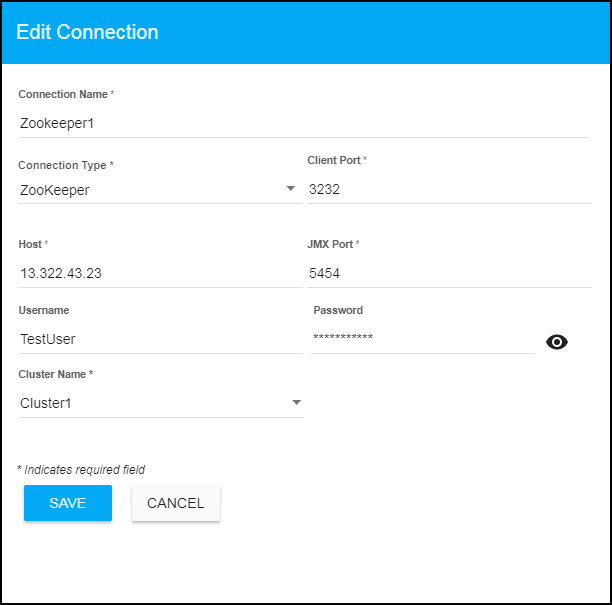This screenshot has height=605, width=612.
Task: Focus the Client Port field showing 3232
Action: pos(448,189)
